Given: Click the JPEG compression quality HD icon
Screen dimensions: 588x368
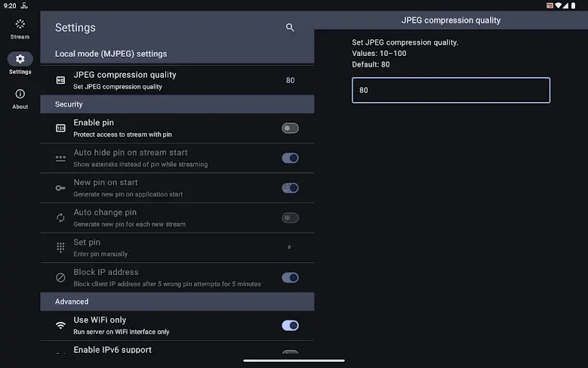Looking at the screenshot, I should 60,80.
